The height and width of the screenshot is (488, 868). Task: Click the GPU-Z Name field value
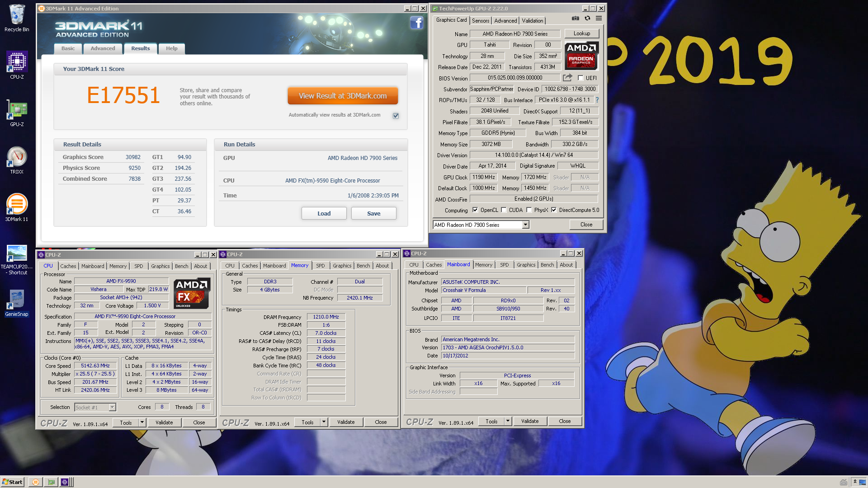point(515,34)
